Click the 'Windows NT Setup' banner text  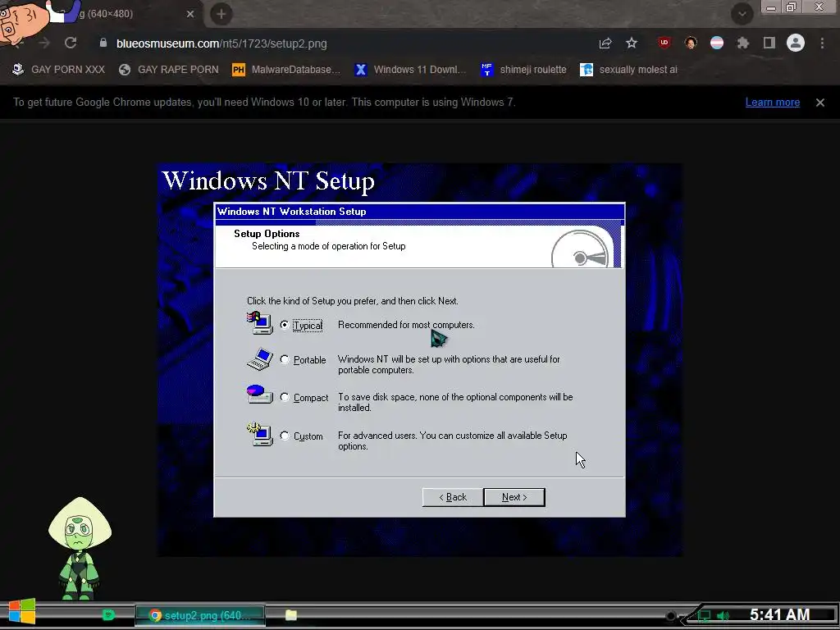[x=268, y=180]
